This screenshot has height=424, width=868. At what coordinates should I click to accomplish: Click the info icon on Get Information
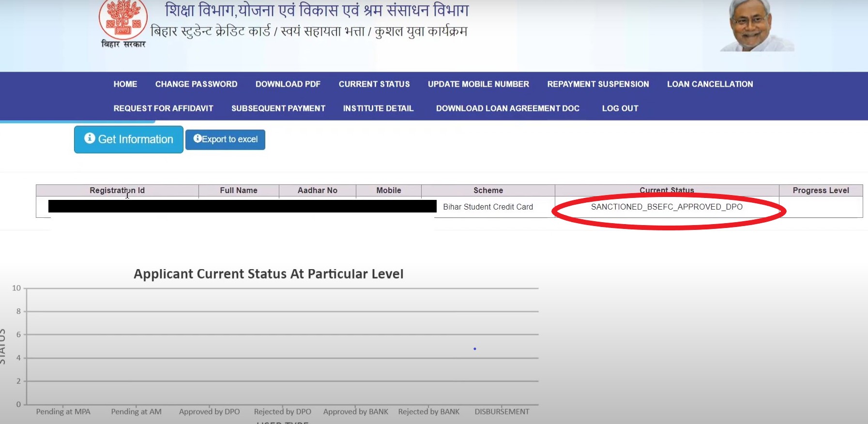point(90,138)
